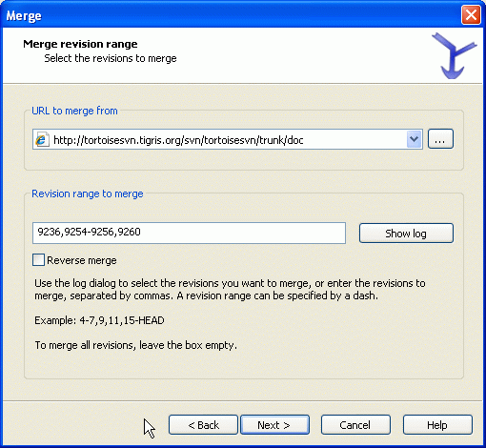Click the Merge title bar text

pyautogui.click(x=24, y=16)
